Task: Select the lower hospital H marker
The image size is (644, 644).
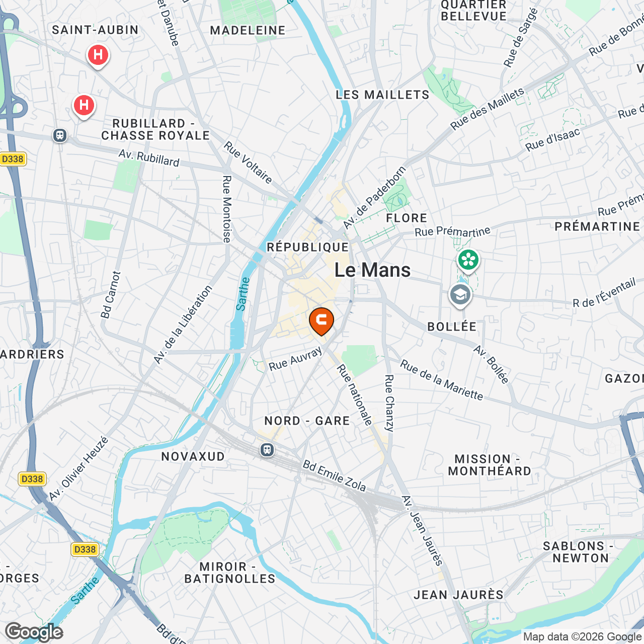Action: [x=84, y=107]
